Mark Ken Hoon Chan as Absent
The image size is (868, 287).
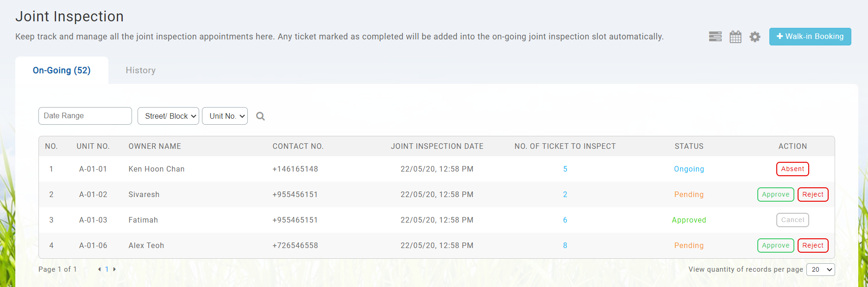[x=793, y=169]
